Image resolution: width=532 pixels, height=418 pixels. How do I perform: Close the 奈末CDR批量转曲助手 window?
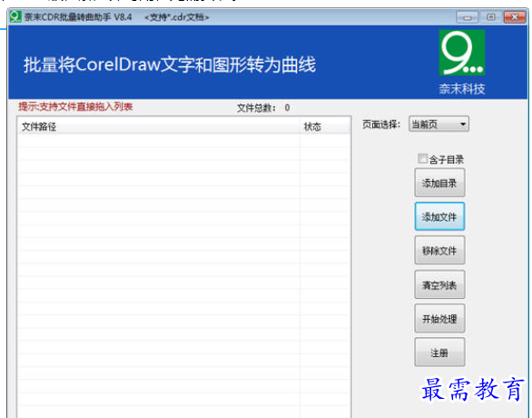coord(515,17)
